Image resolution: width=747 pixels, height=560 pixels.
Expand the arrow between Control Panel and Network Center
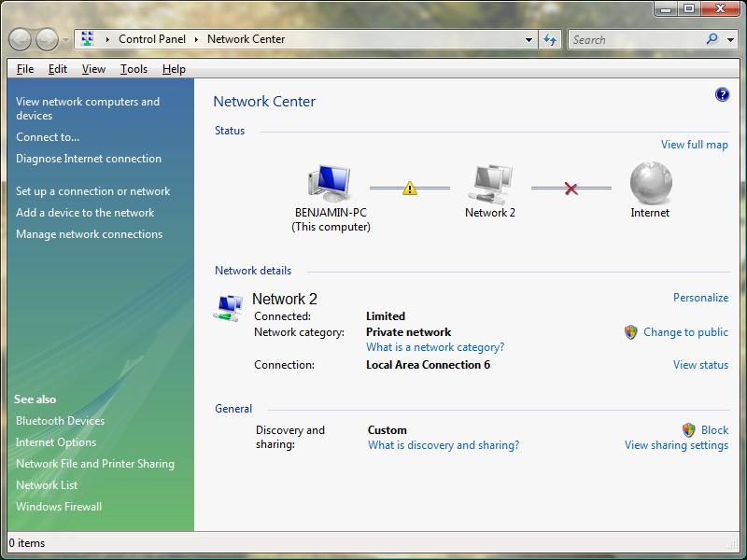coord(196,39)
